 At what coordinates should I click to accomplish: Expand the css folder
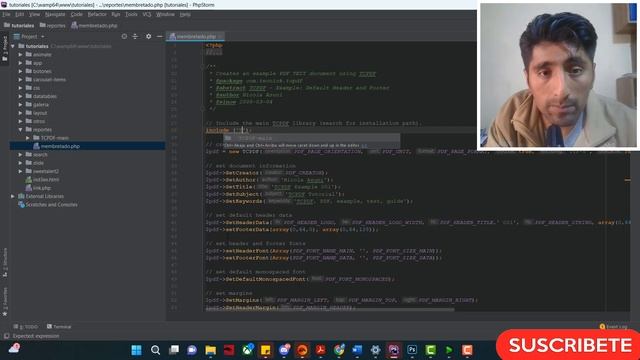click(20, 88)
